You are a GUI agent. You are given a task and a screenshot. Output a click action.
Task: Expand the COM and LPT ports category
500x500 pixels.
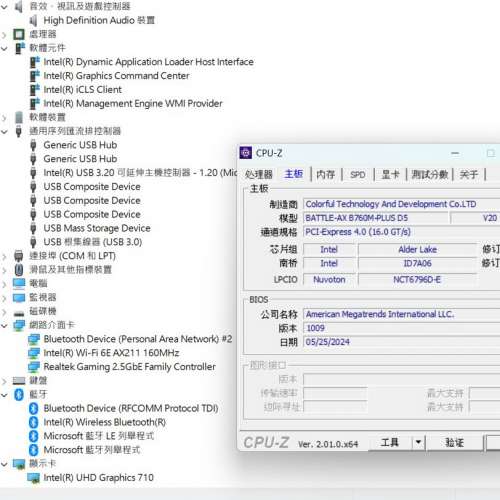(x=4, y=256)
